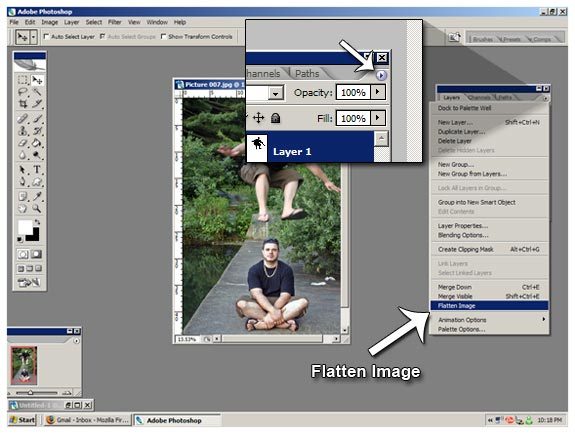The image size is (575, 434).
Task: Select the Custom Shape tool
Action: click(37, 182)
